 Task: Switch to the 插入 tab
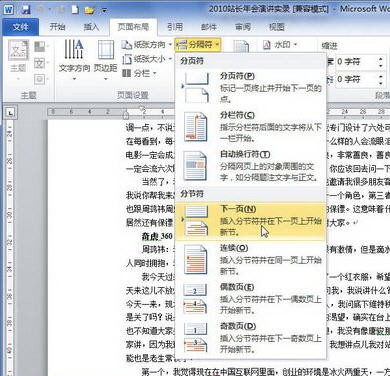(x=91, y=27)
